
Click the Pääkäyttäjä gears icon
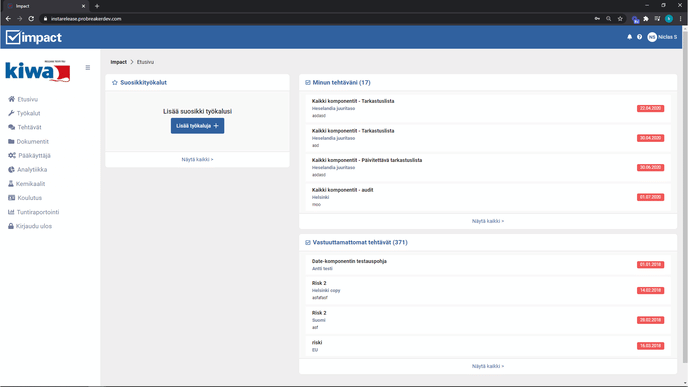click(x=12, y=155)
